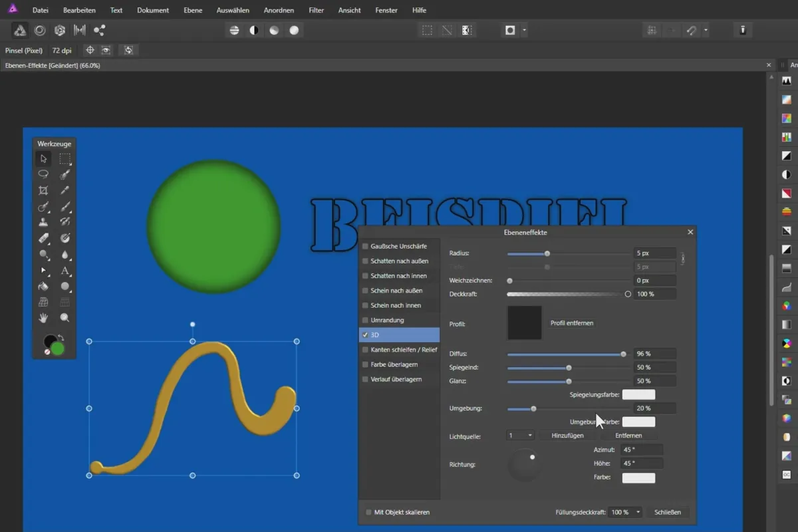Viewport: 798px width, 532px height.
Task: Select the clone stamp tool
Action: point(43,222)
